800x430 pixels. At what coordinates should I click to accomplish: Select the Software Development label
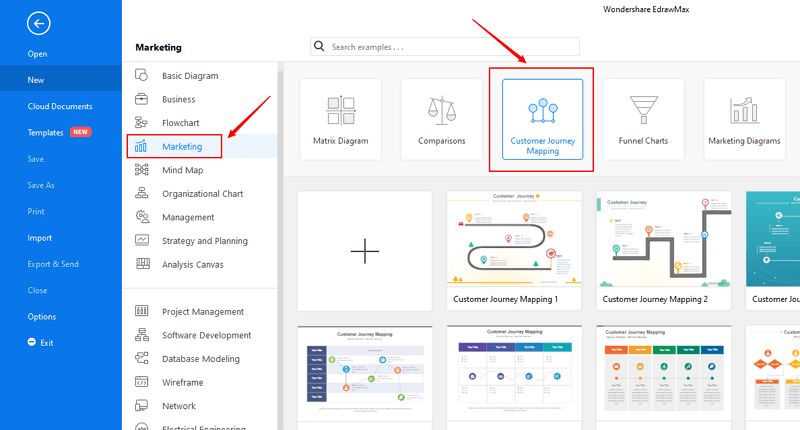[207, 335]
